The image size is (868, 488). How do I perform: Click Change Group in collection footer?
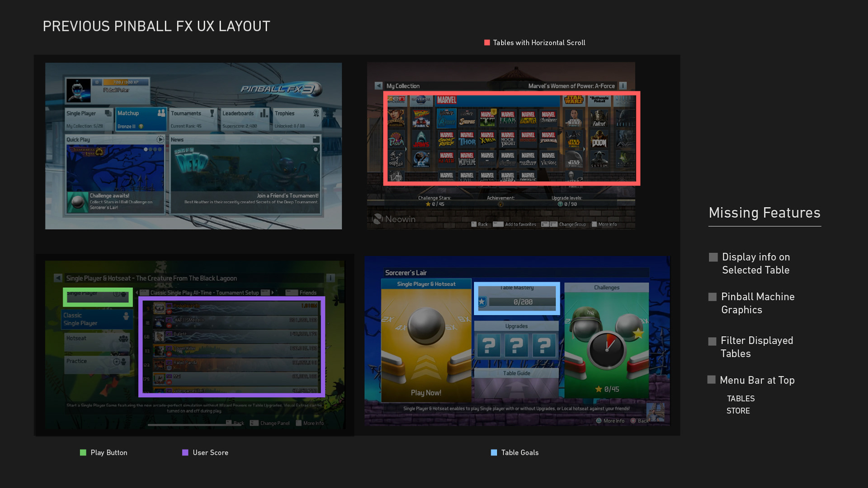click(x=563, y=225)
